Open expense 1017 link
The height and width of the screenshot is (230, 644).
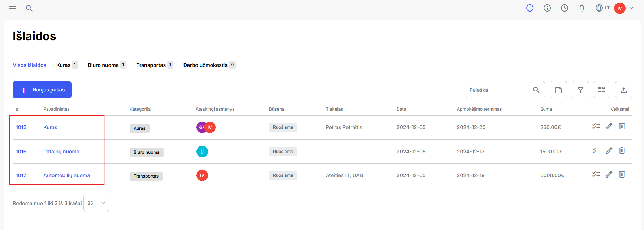point(21,175)
